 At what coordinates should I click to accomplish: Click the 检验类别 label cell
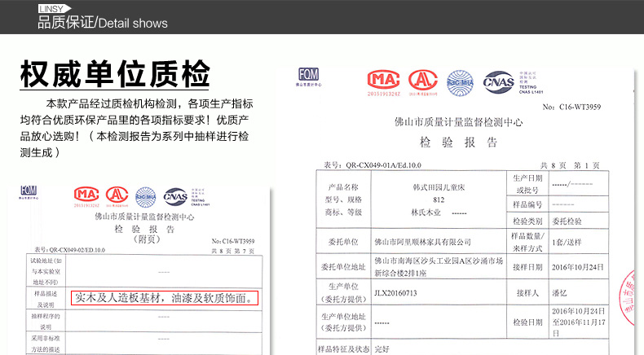point(527,221)
